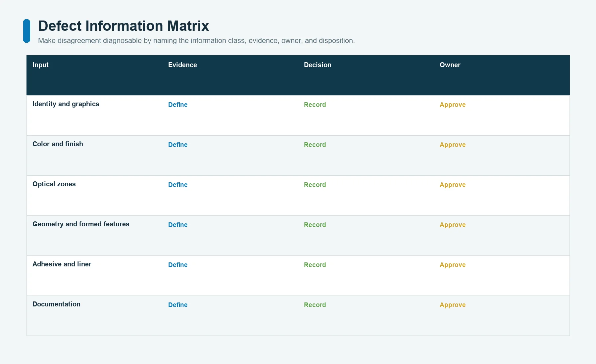
Task: Click the Geometry and formed features label
Action: click(81, 224)
